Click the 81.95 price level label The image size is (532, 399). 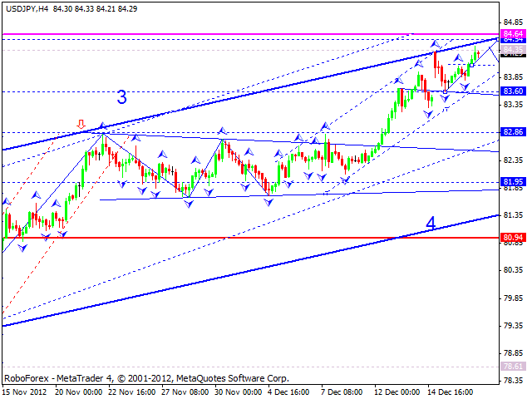coord(513,182)
